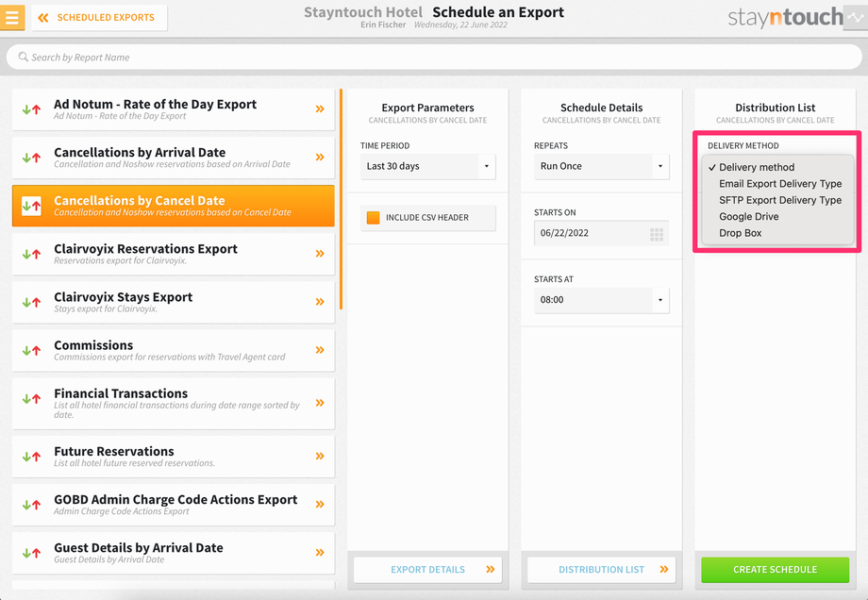The width and height of the screenshot is (868, 600).
Task: Choose SFTP Export Delivery Type option
Action: [x=778, y=200]
